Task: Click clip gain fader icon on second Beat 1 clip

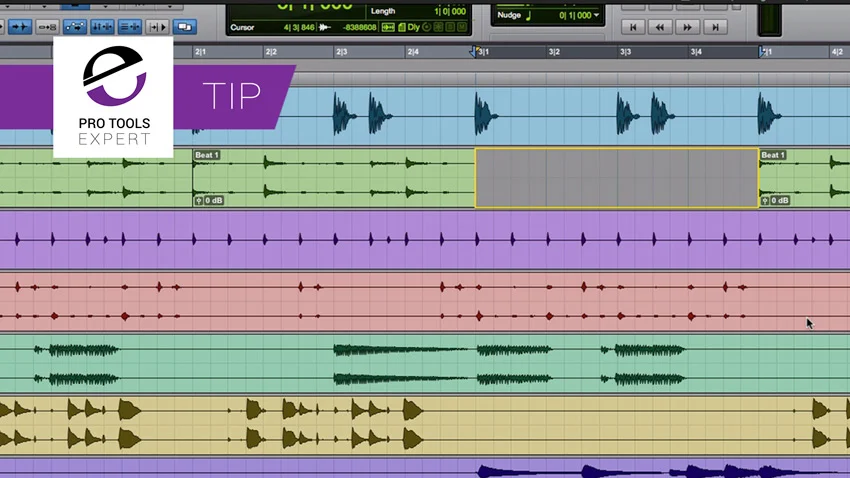Action: [764, 201]
